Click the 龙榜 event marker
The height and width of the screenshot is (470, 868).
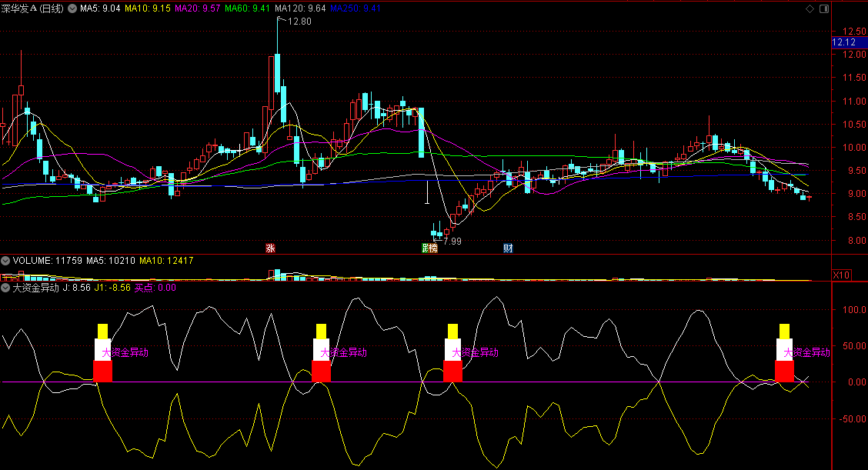[429, 248]
